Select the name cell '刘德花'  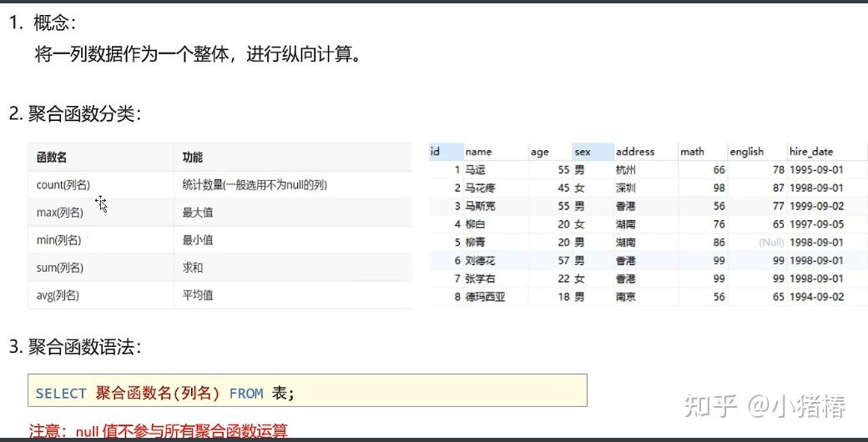coord(480,260)
